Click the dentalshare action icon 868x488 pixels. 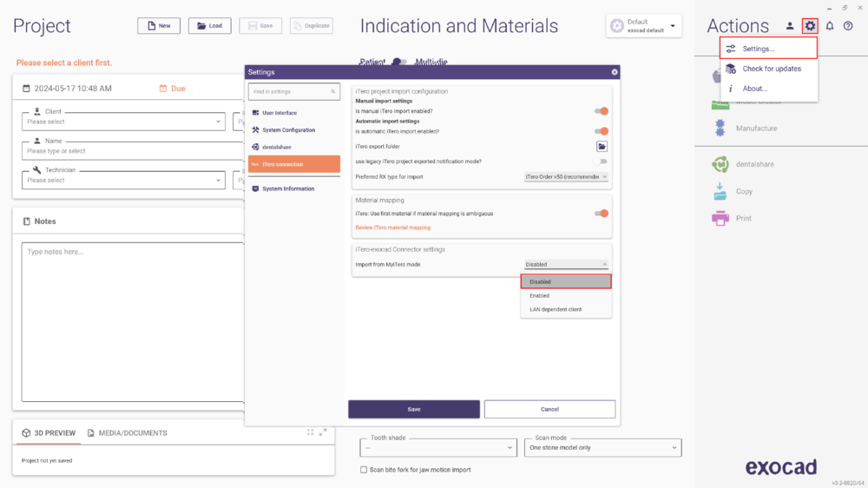point(720,164)
